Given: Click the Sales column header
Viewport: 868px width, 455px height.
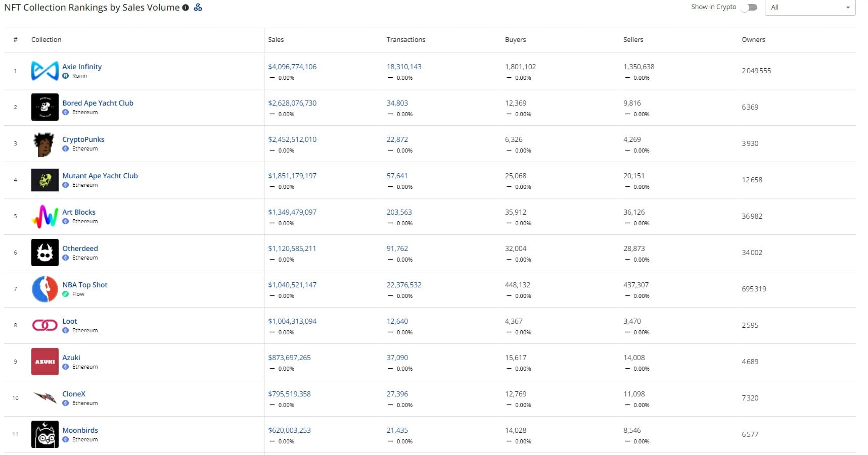Looking at the screenshot, I should pos(276,39).
